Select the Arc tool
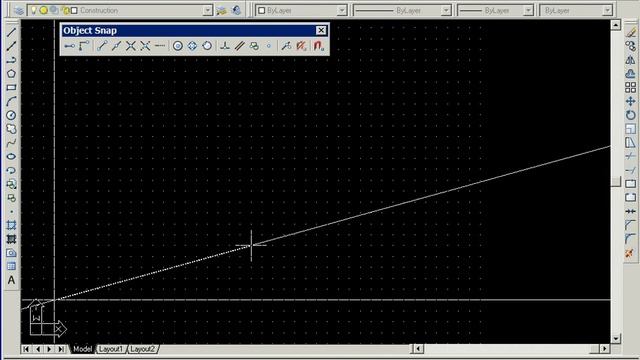This screenshot has width=640, height=360. pos(11,101)
